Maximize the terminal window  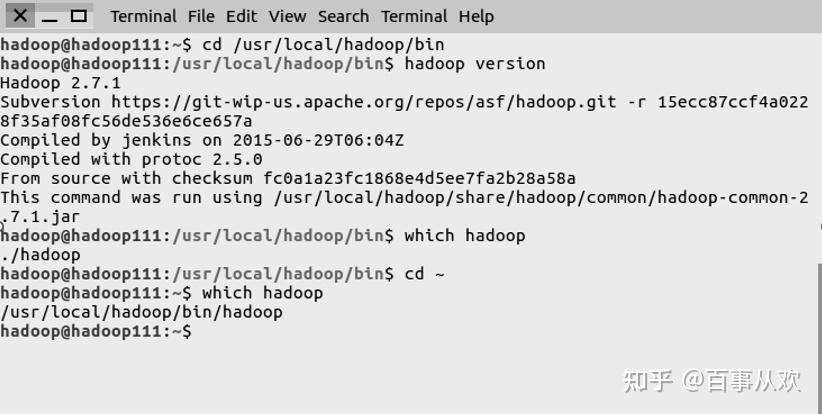click(x=79, y=16)
